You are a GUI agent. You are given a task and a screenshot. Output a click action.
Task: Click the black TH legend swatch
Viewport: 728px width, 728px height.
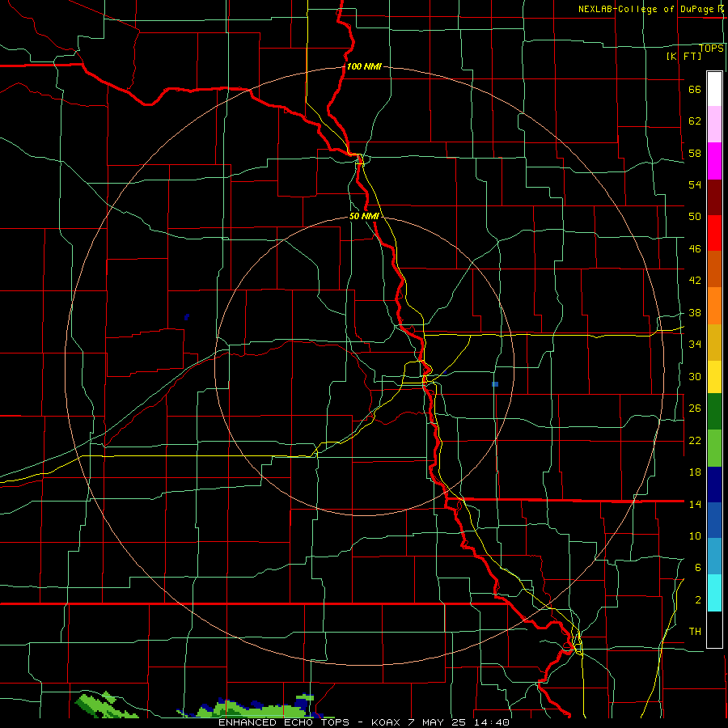pos(714,629)
